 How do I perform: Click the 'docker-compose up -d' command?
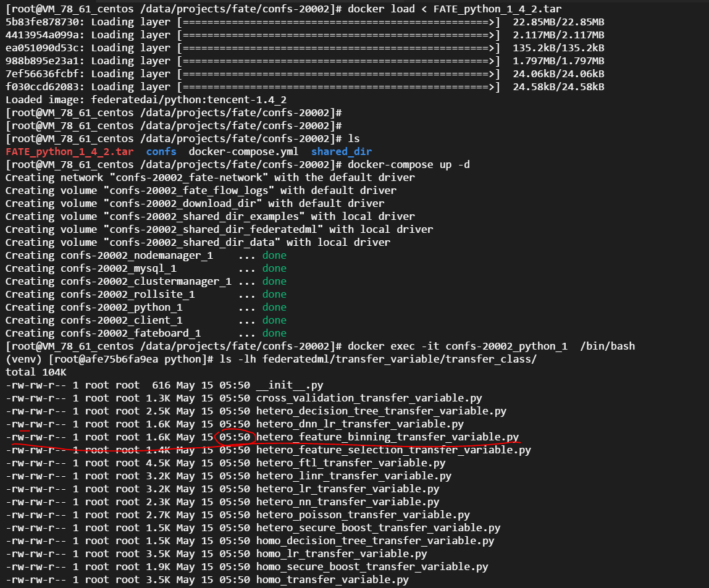(409, 165)
